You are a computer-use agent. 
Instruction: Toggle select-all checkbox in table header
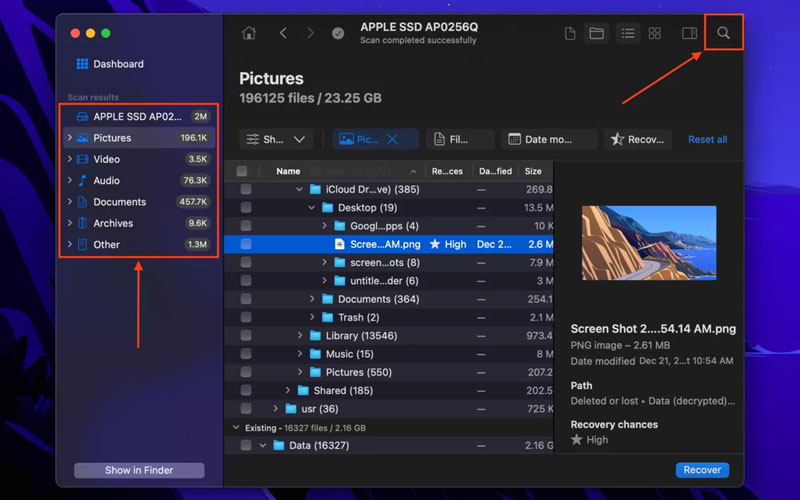click(x=242, y=171)
